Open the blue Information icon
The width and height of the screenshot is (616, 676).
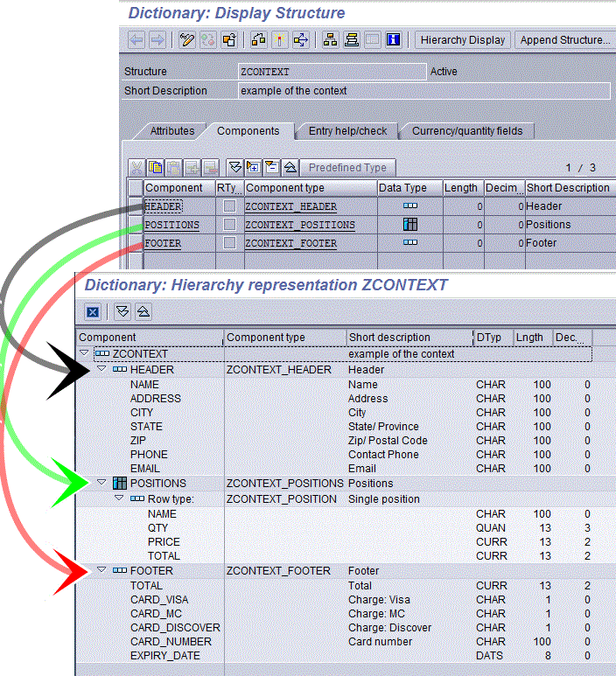tap(394, 40)
